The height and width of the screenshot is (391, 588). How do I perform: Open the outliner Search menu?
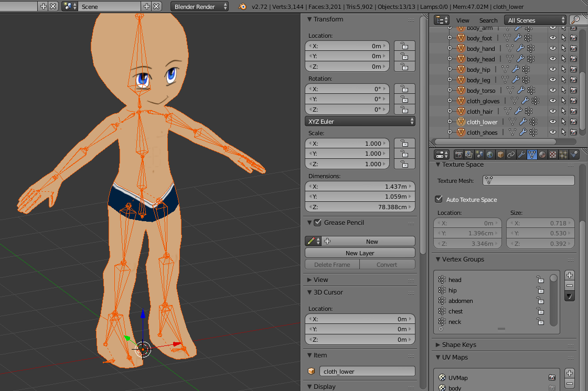pos(488,20)
